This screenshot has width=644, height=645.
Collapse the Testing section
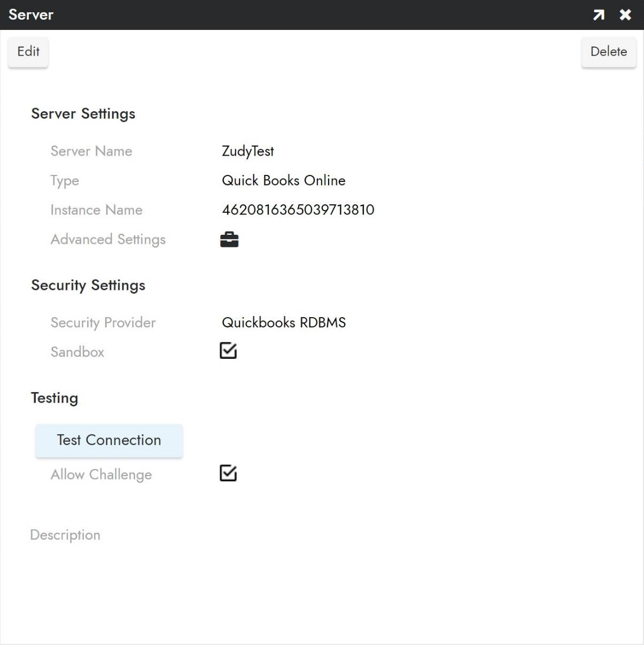coord(54,397)
